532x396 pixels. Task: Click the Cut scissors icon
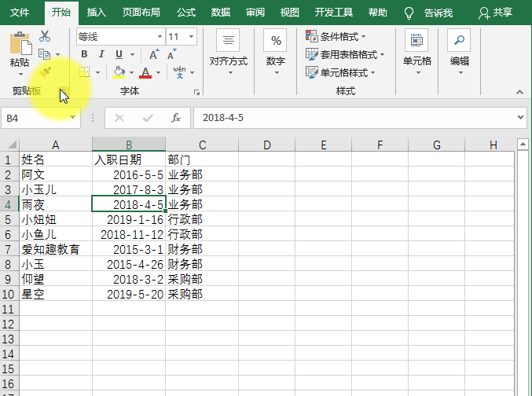click(45, 36)
